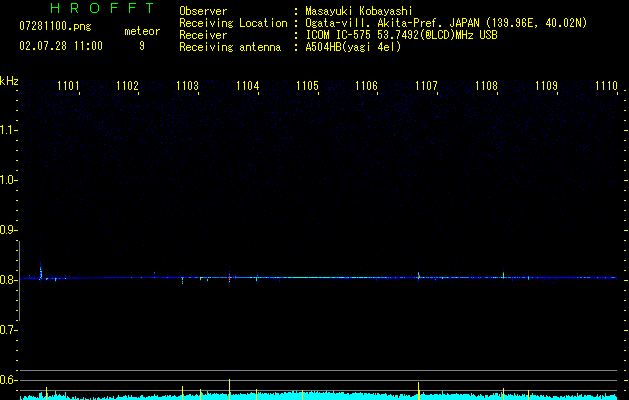Click the tall yellow meteor spike below 1107
629x400 pixels.
[x=418, y=391]
